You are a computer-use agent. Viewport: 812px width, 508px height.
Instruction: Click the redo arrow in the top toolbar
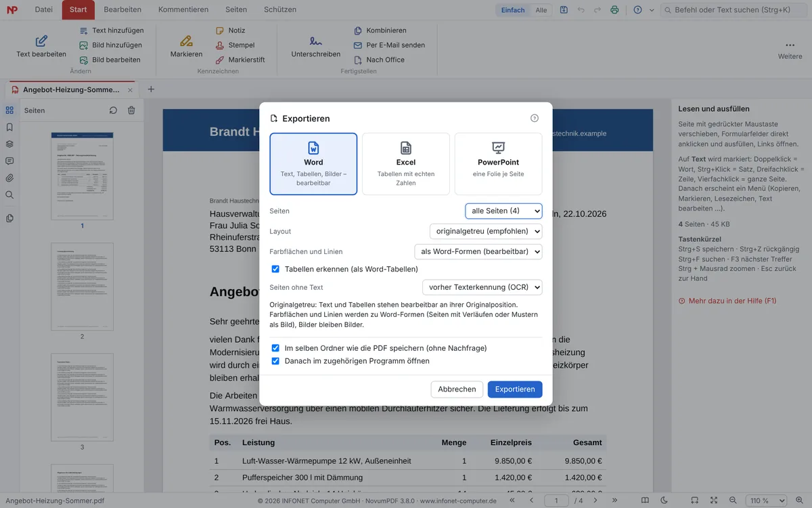[597, 10]
